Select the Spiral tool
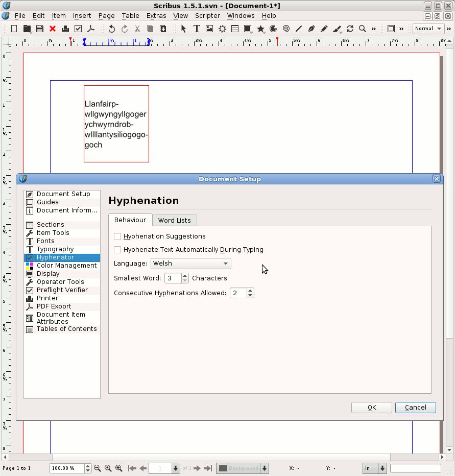 (x=286, y=29)
